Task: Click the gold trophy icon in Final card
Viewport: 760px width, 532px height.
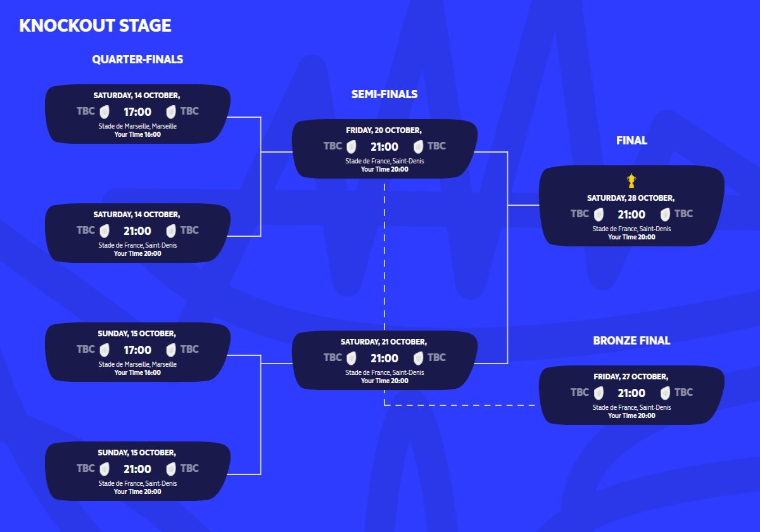Action: [631, 181]
